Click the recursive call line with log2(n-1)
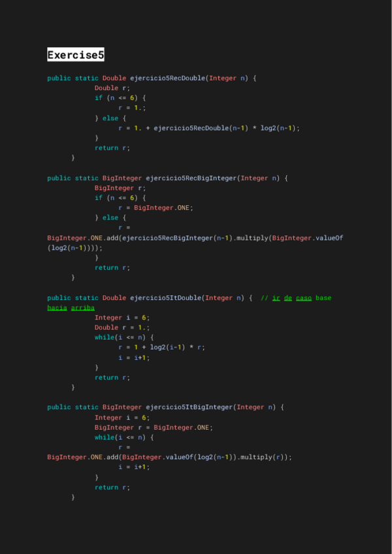 pos(209,128)
